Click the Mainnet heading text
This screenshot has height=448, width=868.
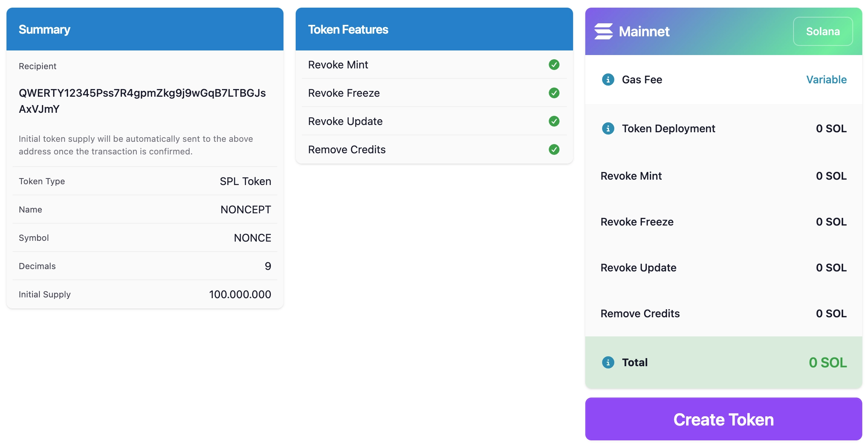[644, 31]
